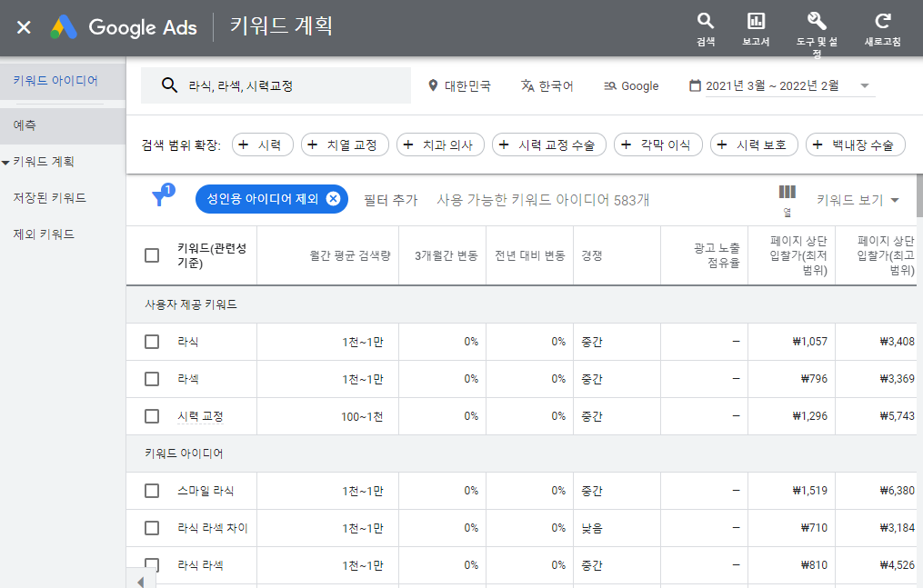
Task: Collapse the 키워드 계획 tree section
Action: pyautogui.click(x=5, y=163)
